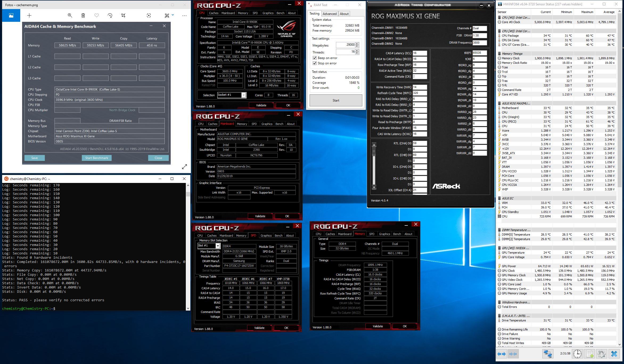
Task: Rotate the image in Photos
Action: coord(110,15)
